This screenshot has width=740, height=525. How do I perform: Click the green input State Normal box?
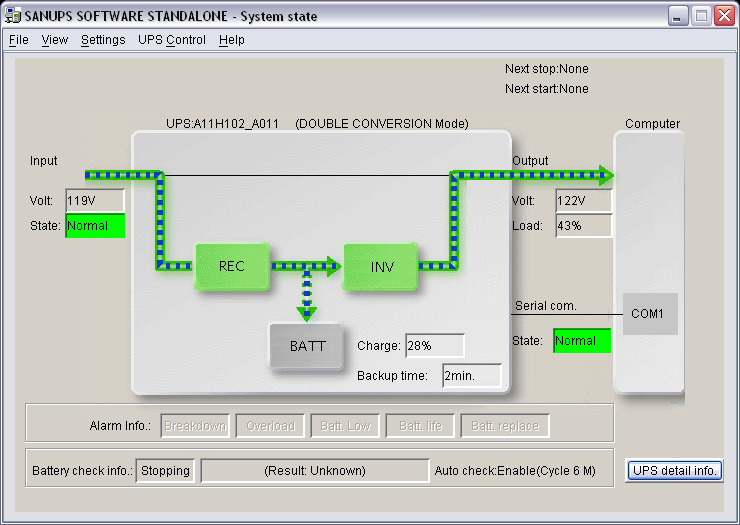point(95,226)
